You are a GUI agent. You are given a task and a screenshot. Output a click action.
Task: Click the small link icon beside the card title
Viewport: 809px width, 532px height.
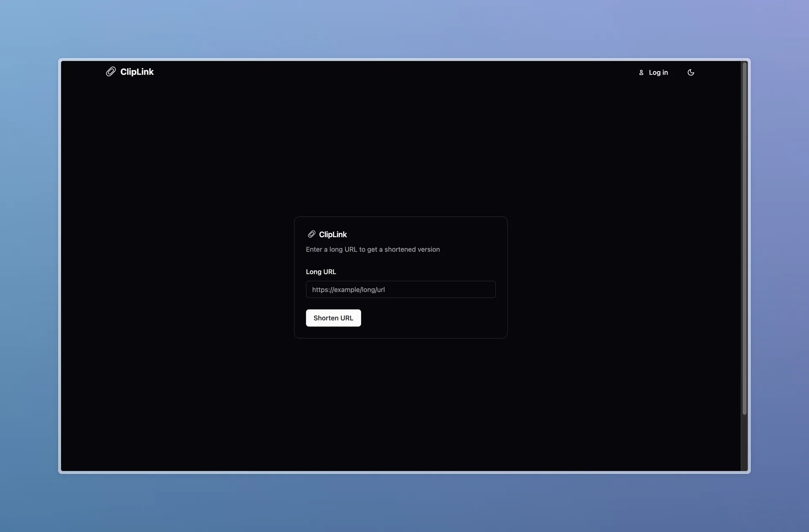311,234
